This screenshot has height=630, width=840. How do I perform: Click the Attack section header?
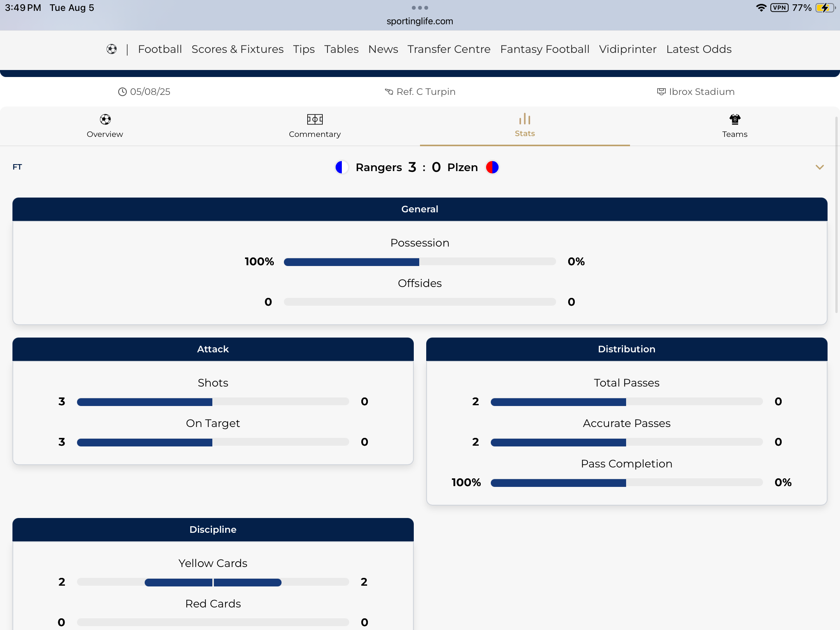(x=213, y=349)
